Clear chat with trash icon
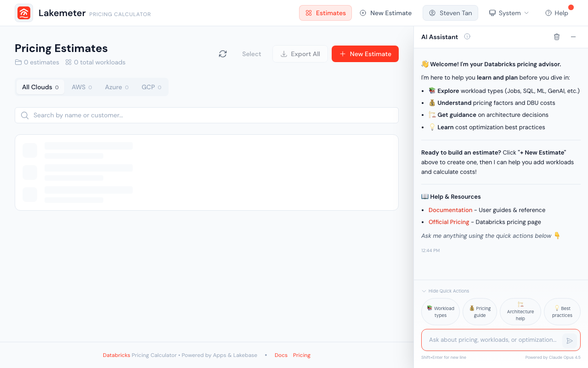Screen dimensions: 588x368 (557, 37)
